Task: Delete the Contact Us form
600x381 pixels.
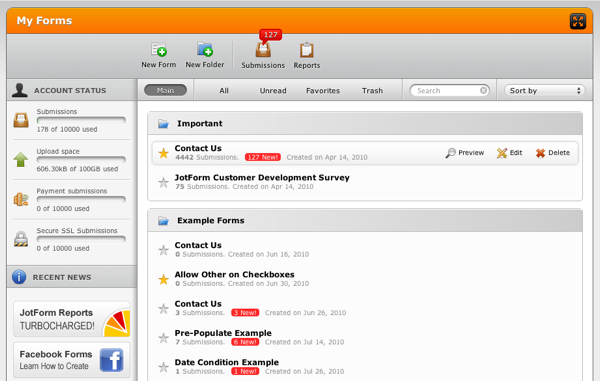Action: pyautogui.click(x=553, y=153)
